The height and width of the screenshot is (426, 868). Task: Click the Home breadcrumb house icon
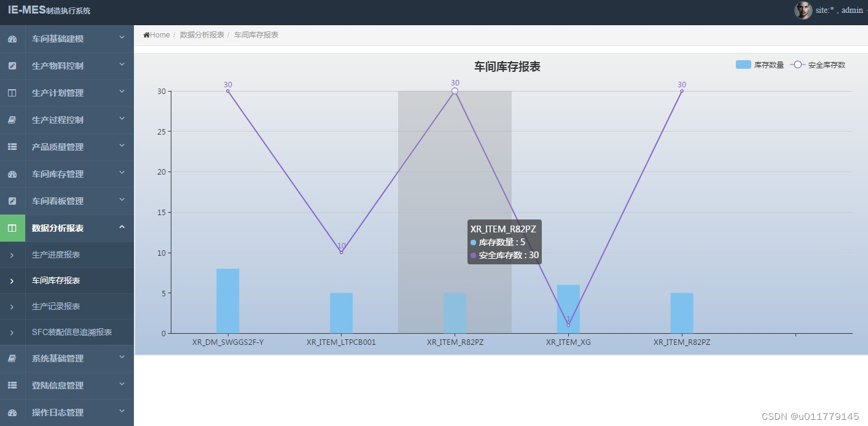pyautogui.click(x=146, y=34)
